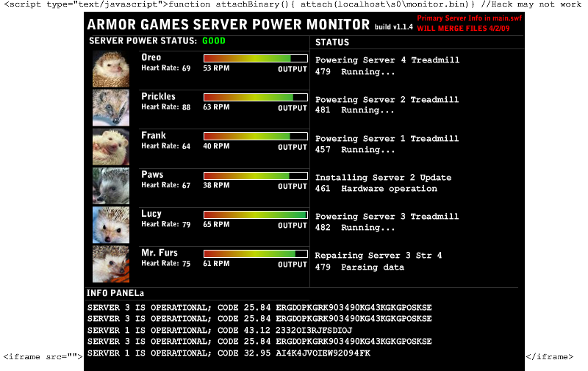
Task: Click Mr. Furs' output power bar
Action: point(256,253)
